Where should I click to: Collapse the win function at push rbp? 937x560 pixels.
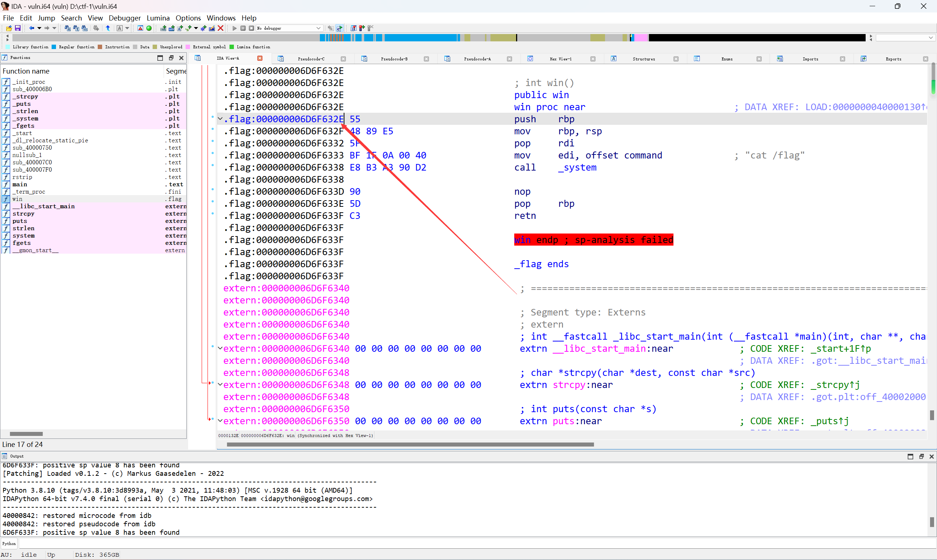(x=220, y=119)
